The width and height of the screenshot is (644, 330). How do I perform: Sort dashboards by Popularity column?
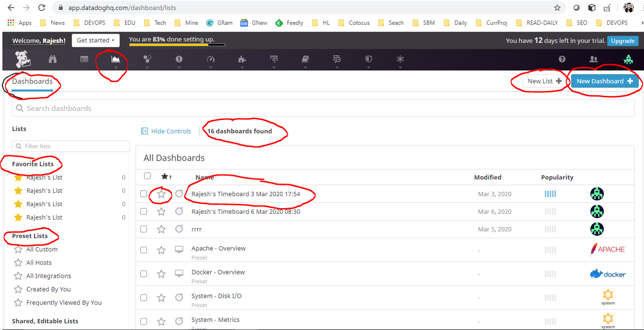[557, 177]
